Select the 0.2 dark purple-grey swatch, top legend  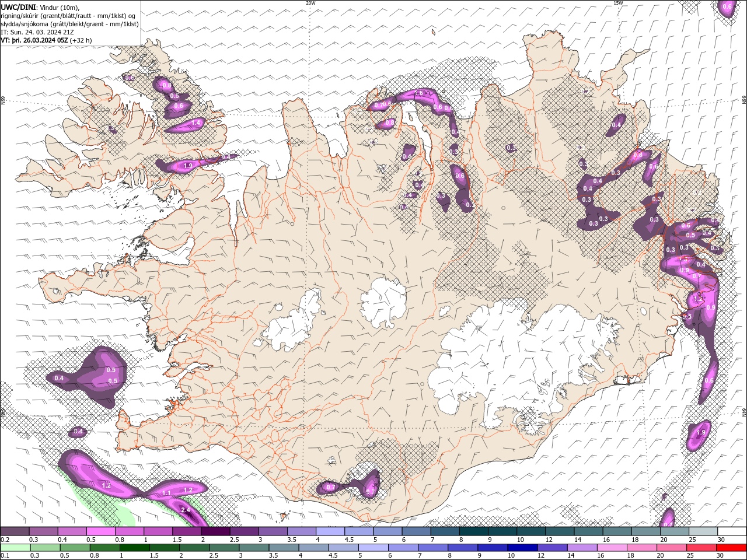coord(15,531)
